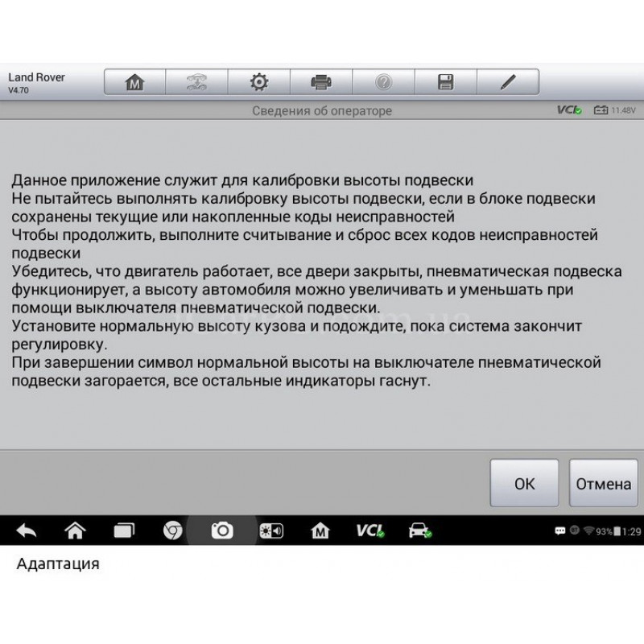
Task: Check VCI connection status in the status bar
Action: [x=569, y=109]
